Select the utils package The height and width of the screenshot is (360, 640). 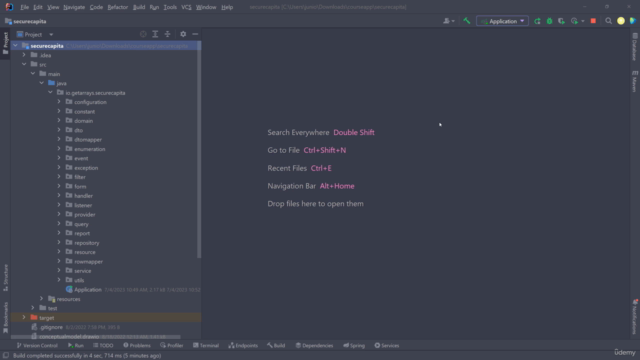[79, 280]
